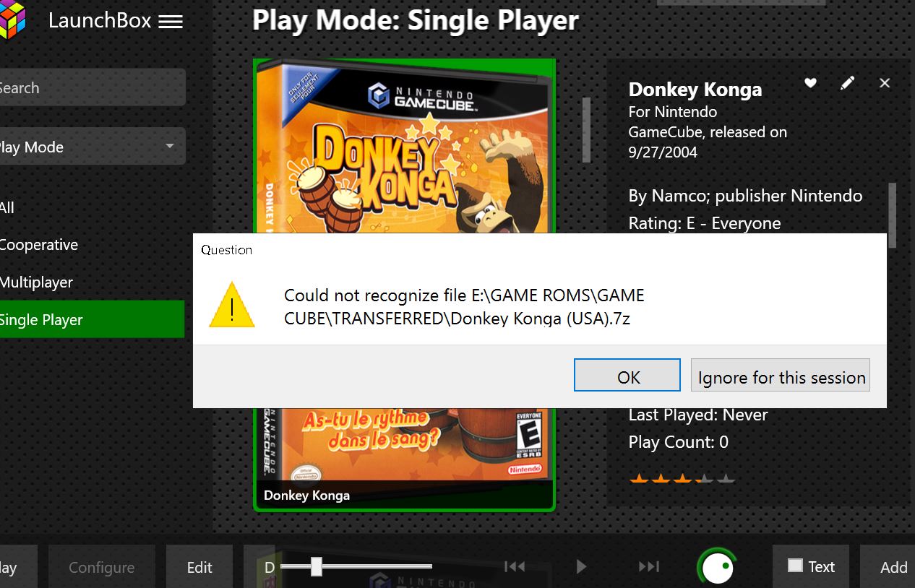Click the Configure button

(102, 567)
